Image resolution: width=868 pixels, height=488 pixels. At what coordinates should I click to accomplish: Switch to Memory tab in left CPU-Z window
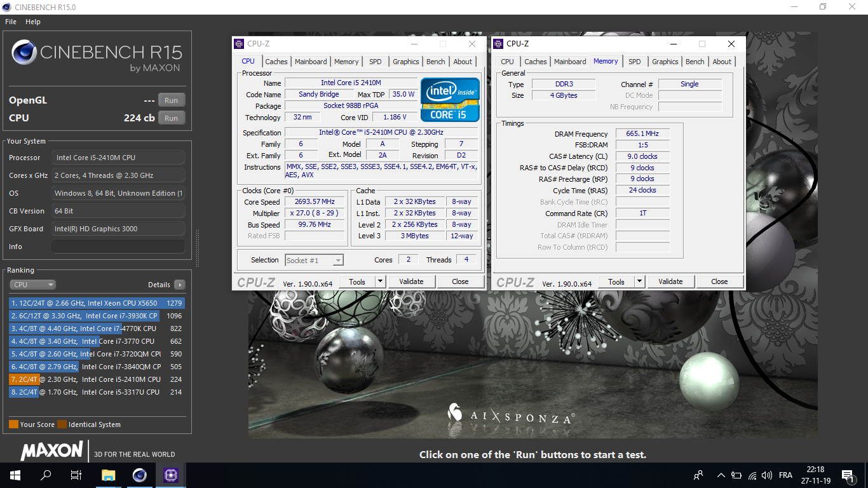click(x=346, y=62)
